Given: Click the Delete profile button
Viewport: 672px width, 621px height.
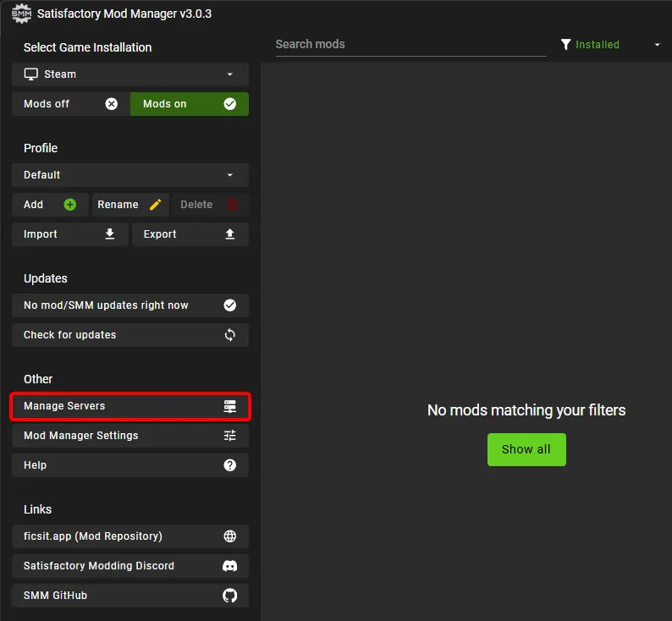Looking at the screenshot, I should point(211,204).
